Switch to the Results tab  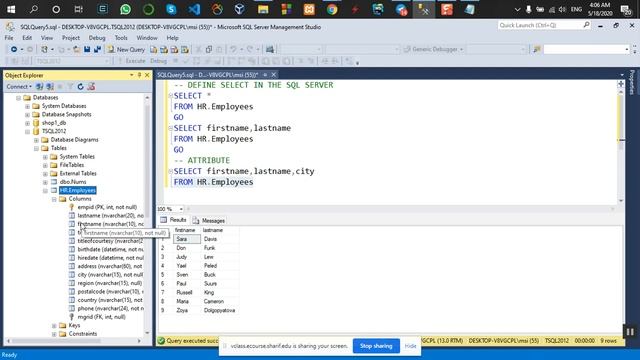click(x=173, y=220)
